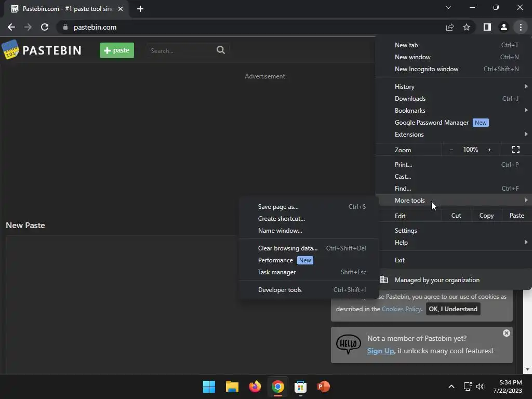Select Cast... menu entry
This screenshot has height=399, width=532.
454,177
